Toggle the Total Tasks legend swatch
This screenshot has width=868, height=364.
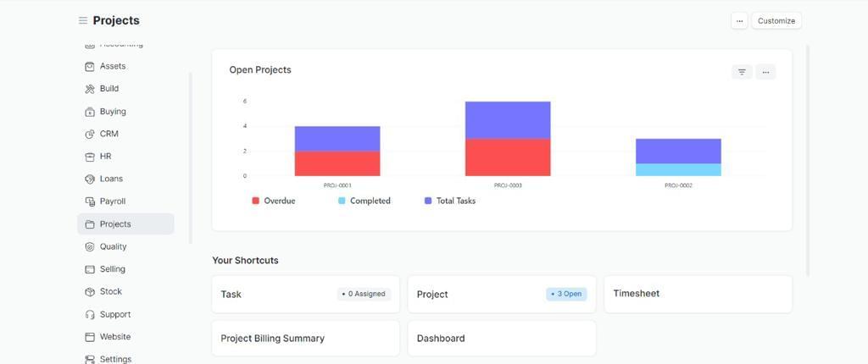coord(428,201)
